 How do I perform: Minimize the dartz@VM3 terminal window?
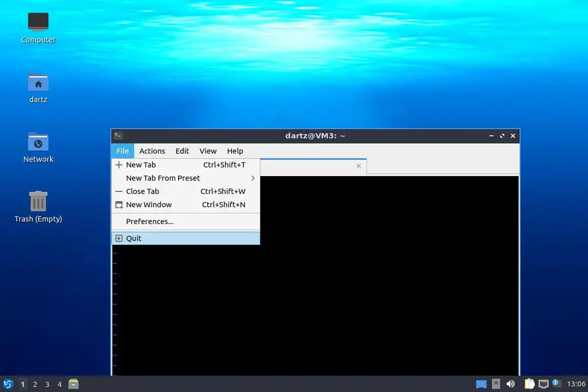point(491,136)
